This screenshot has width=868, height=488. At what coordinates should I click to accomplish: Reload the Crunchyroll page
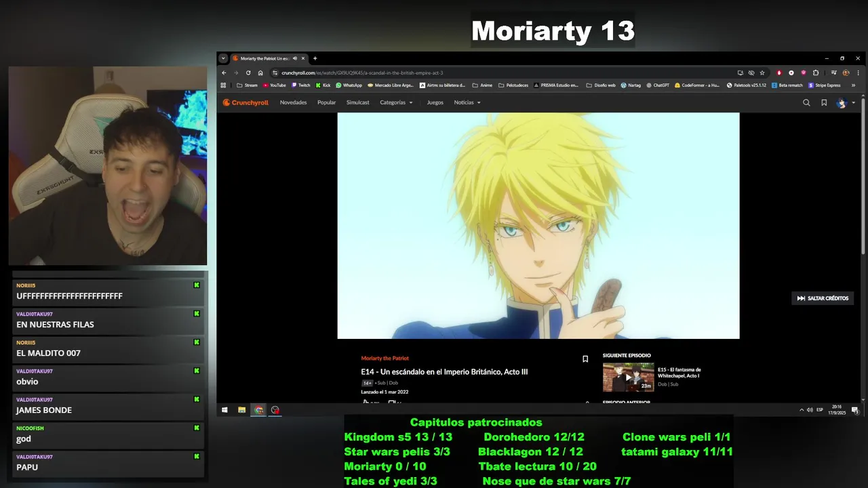tap(248, 73)
